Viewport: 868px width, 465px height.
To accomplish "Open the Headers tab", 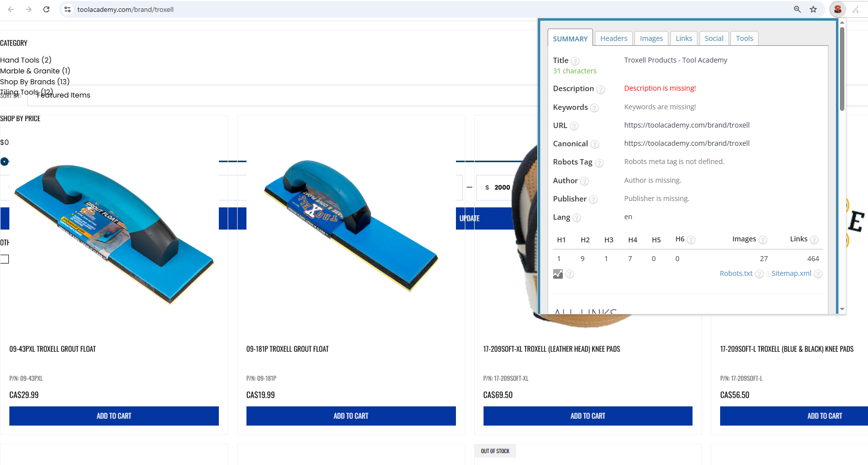I will click(x=614, y=38).
